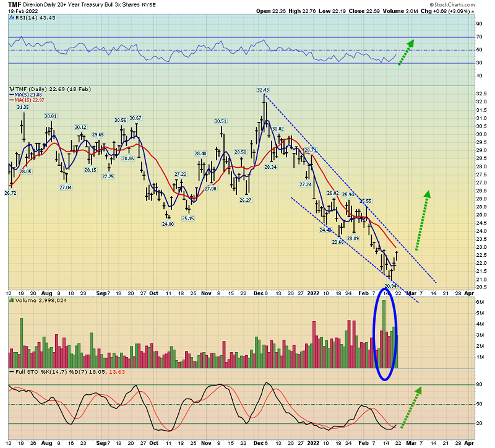Click the black line marker before Full STO

pos(12,372)
